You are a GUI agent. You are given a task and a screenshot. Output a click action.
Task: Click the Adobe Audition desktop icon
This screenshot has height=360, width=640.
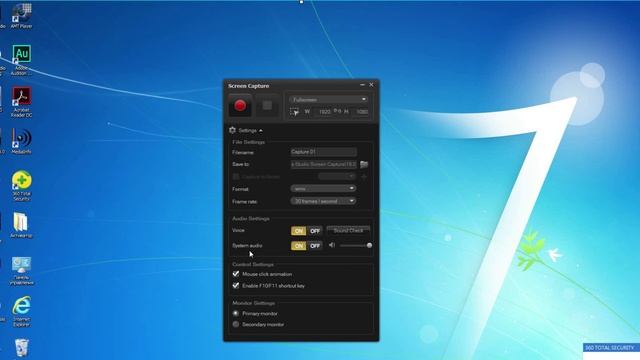tap(21, 60)
